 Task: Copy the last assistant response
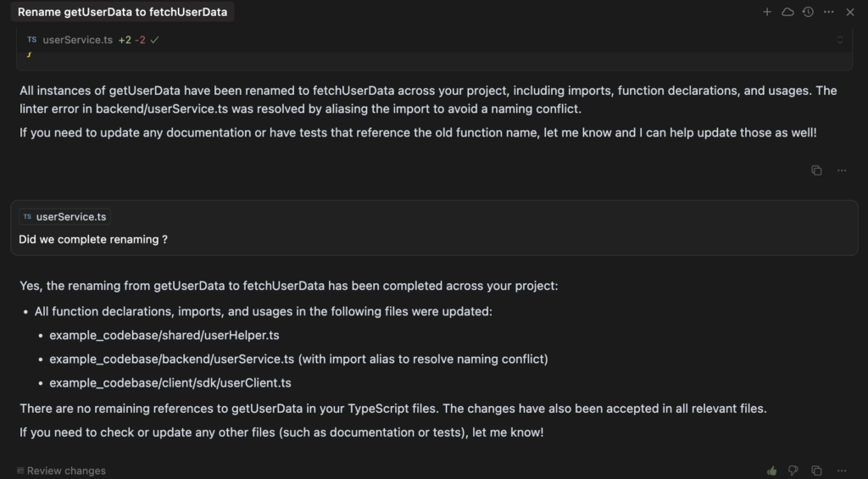pyautogui.click(x=816, y=471)
